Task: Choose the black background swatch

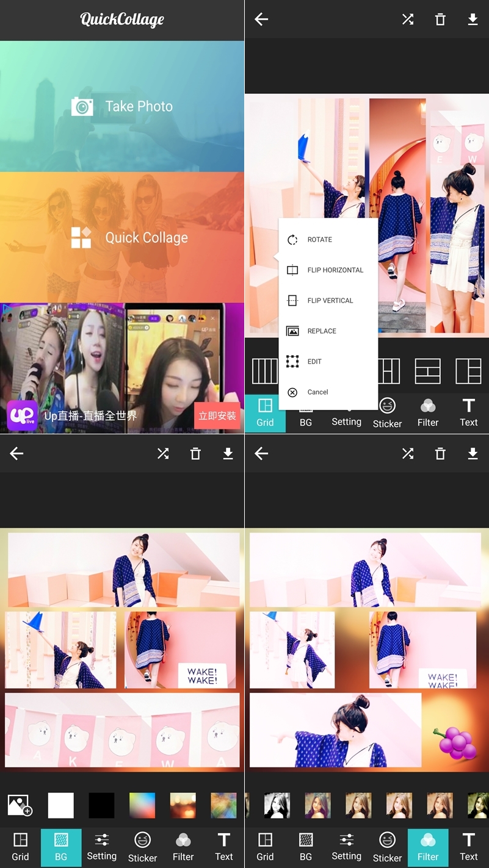Action: 101,805
